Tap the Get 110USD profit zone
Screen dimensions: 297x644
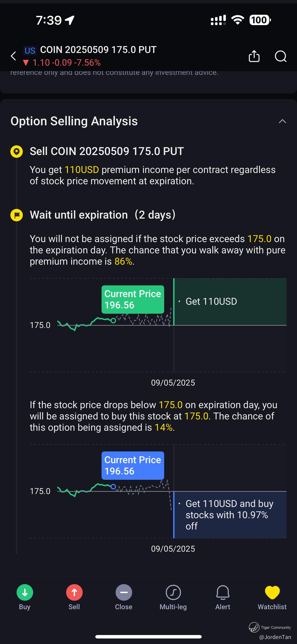[230, 302]
